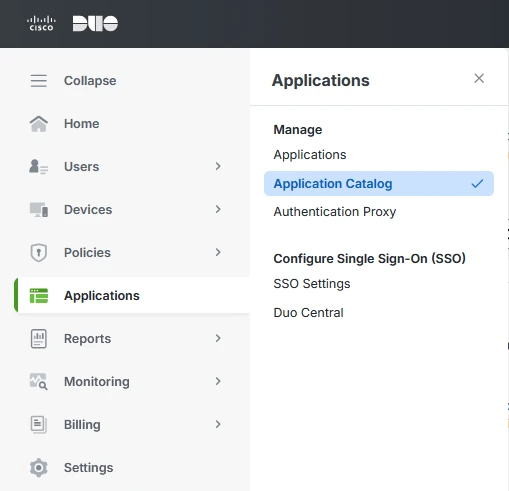Click the hamburger Collapse icon
This screenshot has width=509, height=491.
click(39, 81)
